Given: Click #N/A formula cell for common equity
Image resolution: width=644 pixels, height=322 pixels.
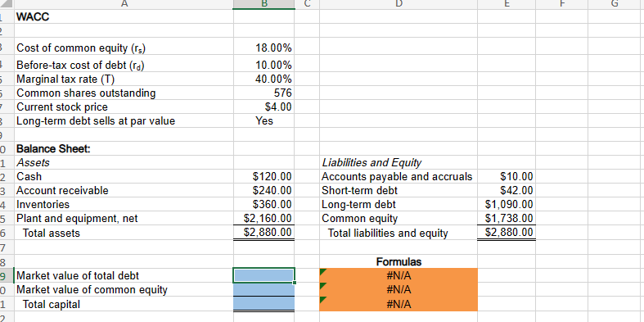Looking at the screenshot, I should point(399,290).
